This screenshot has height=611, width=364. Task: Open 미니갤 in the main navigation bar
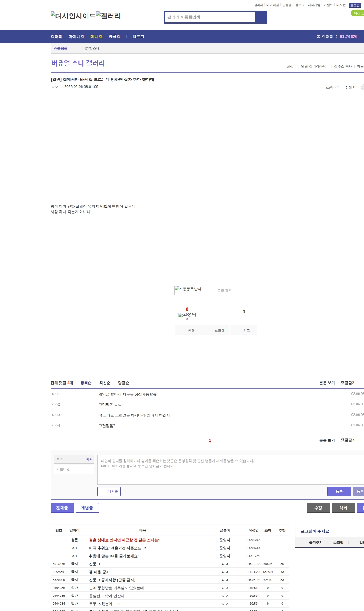96,37
